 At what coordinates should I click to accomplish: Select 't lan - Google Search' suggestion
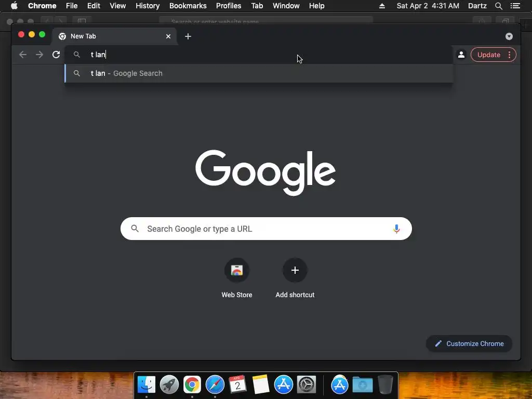pyautogui.click(x=259, y=73)
